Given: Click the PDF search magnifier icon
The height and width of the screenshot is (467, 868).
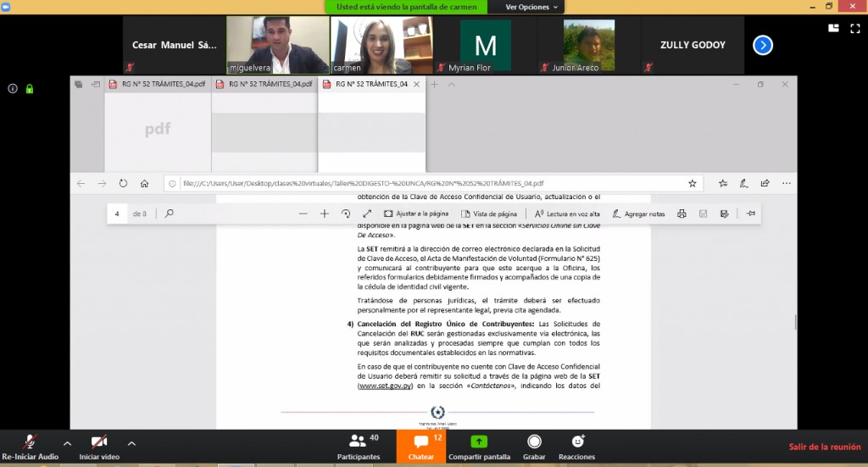Looking at the screenshot, I should pyautogui.click(x=170, y=214).
